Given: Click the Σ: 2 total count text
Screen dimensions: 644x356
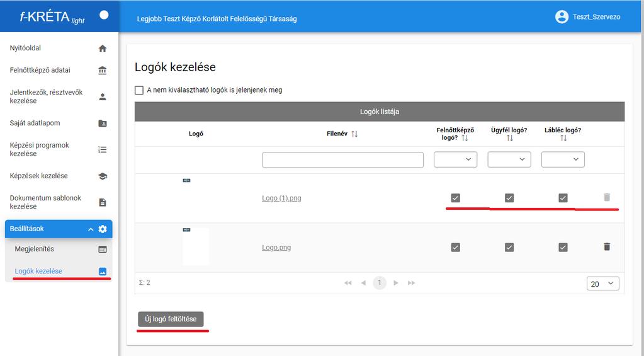Looking at the screenshot, I should (x=145, y=283).
